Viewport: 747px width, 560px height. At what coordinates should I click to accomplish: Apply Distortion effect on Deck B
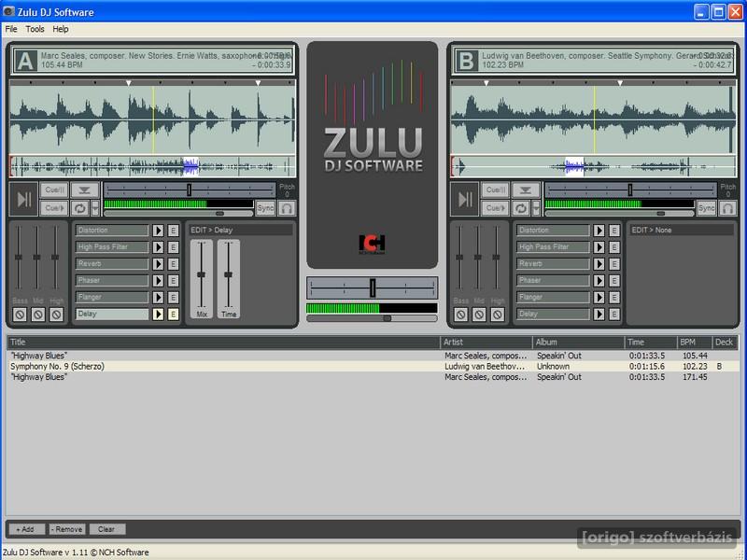(599, 231)
